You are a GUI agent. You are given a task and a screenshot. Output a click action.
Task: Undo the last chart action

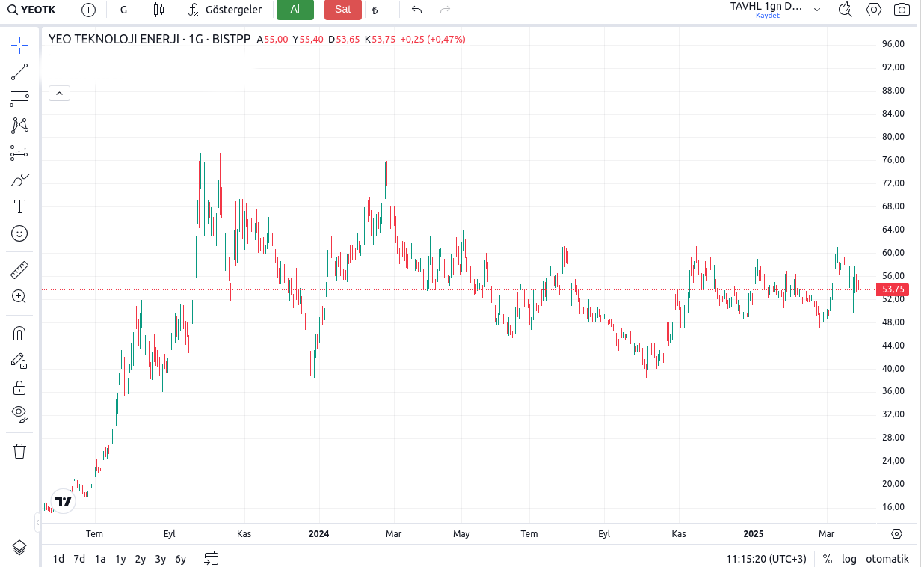416,10
